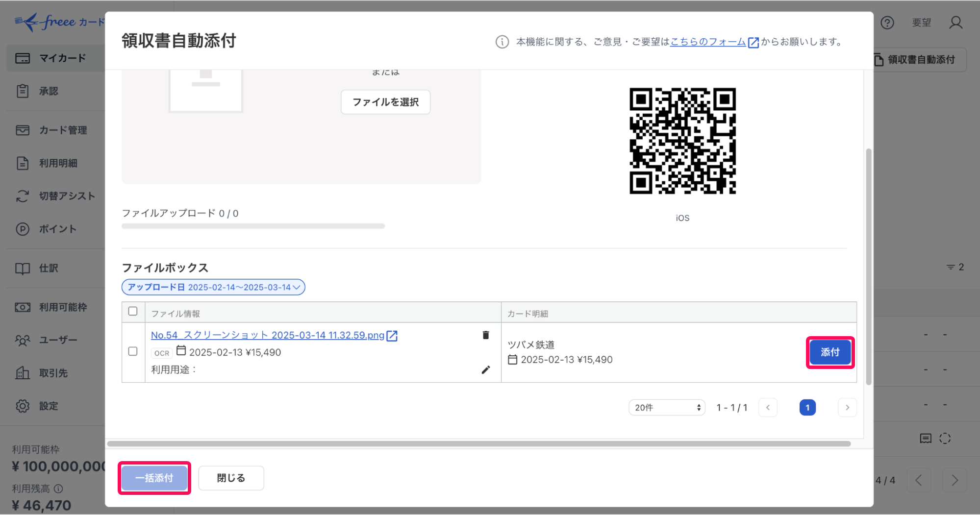Click the receipt upload placeholder thumbnail
Viewport: 980px width, 515px height.
click(x=206, y=91)
